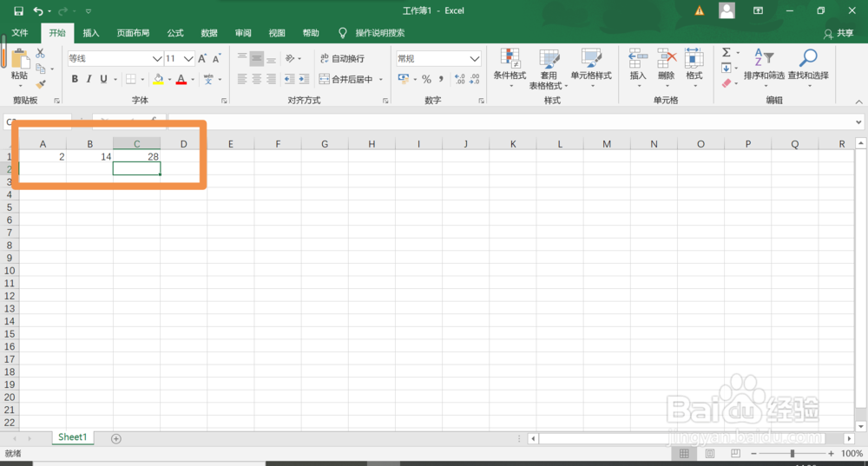Switch to page layout view

[x=710, y=453]
